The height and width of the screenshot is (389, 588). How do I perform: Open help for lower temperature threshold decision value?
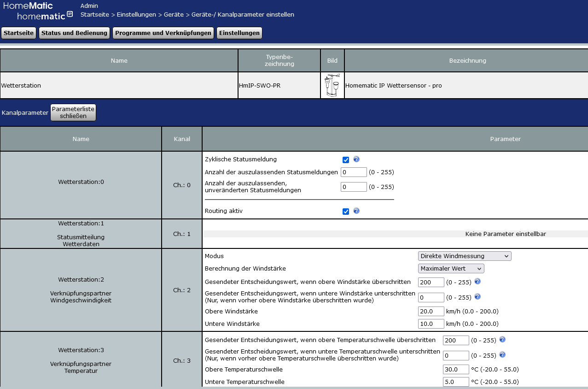click(x=502, y=355)
